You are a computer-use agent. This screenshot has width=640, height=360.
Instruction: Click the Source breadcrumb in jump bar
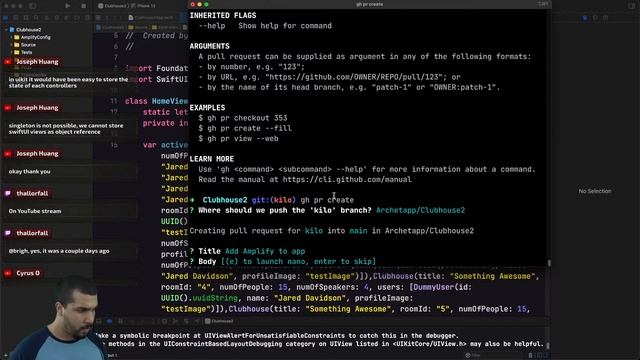click(x=139, y=27)
